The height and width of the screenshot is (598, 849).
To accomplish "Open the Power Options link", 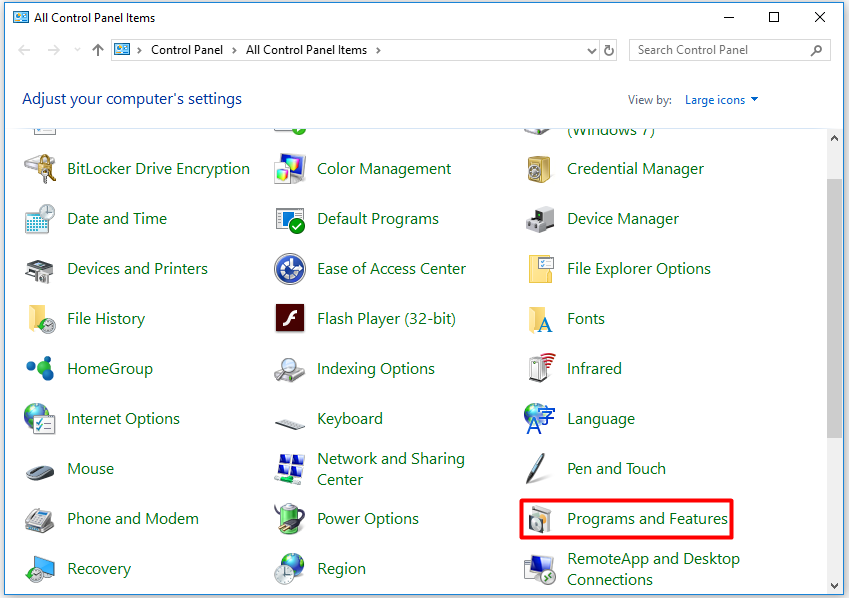I will click(x=368, y=519).
